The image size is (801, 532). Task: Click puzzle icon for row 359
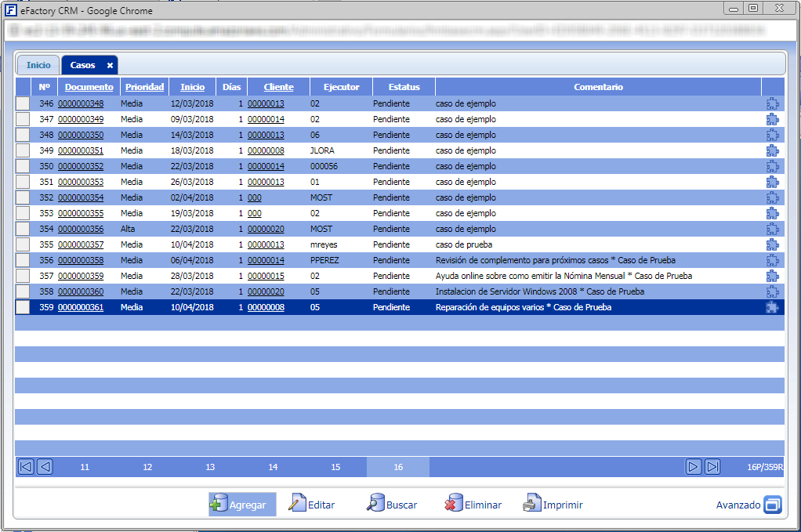tap(773, 307)
